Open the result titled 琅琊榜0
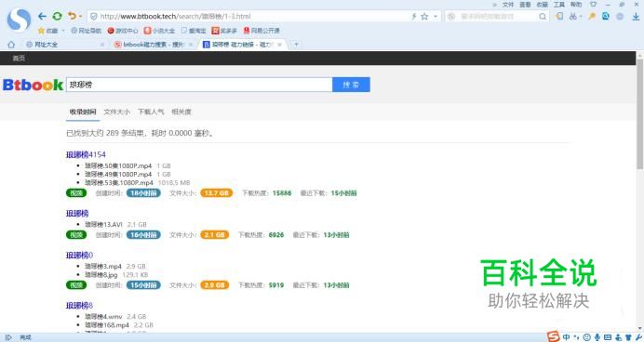This screenshot has height=342, width=644. pyautogui.click(x=79, y=255)
